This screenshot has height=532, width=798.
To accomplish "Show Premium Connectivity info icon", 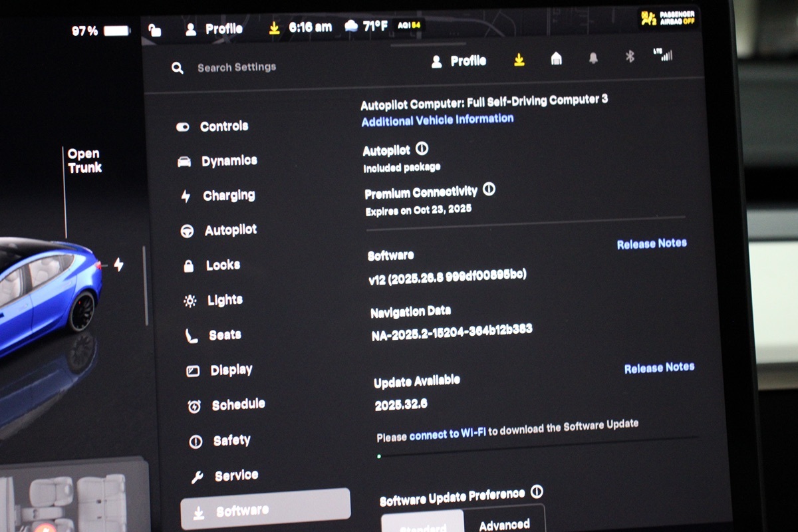I will pyautogui.click(x=489, y=190).
